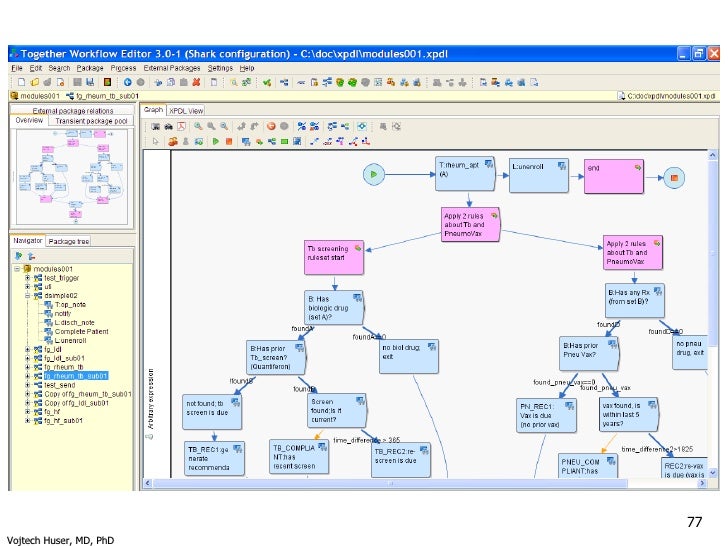Expand the fg_rheum_tb tree node
Image resolution: width=728 pixels, height=546 pixels.
[27, 367]
